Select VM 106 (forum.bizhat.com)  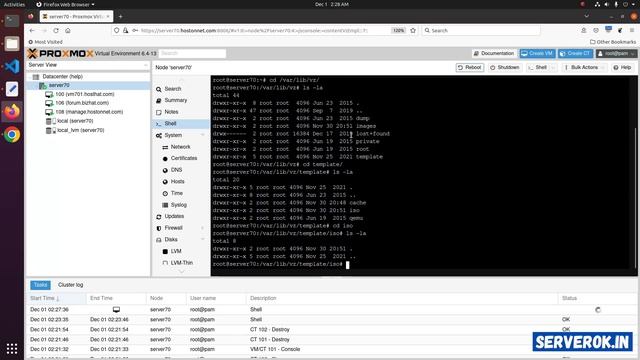(x=82, y=103)
